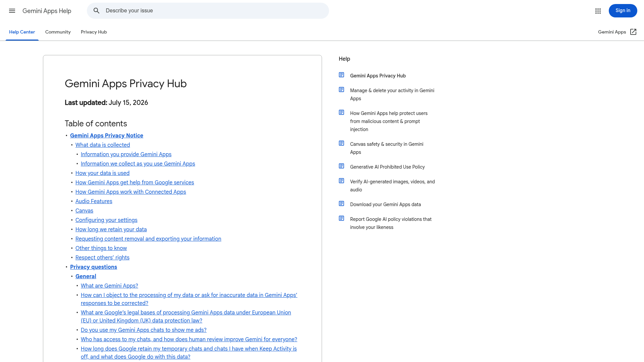
Task: Click article icon beside malicious content & prompt injection
Action: [x=341, y=112]
